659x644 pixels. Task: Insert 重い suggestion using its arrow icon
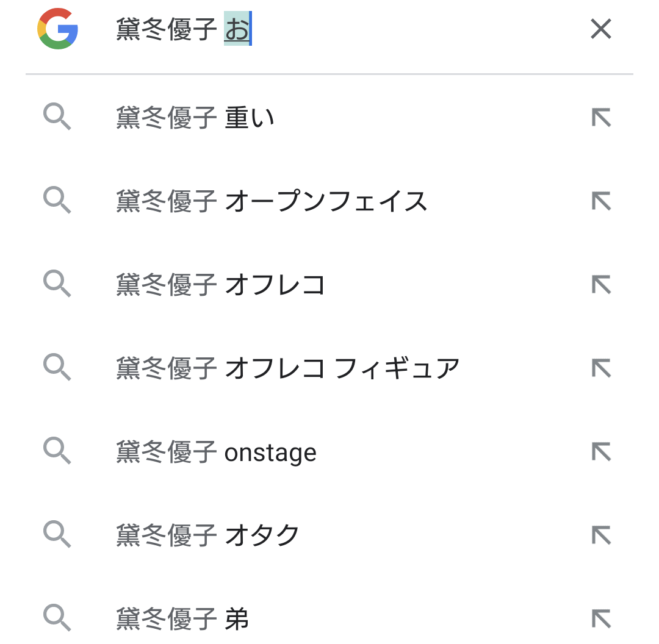pyautogui.click(x=601, y=117)
